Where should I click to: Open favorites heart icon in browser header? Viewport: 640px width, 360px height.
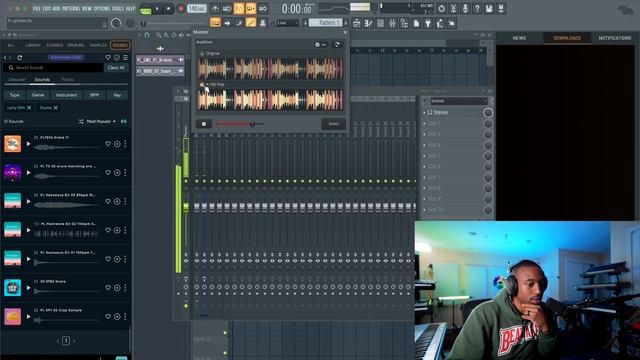[108, 58]
